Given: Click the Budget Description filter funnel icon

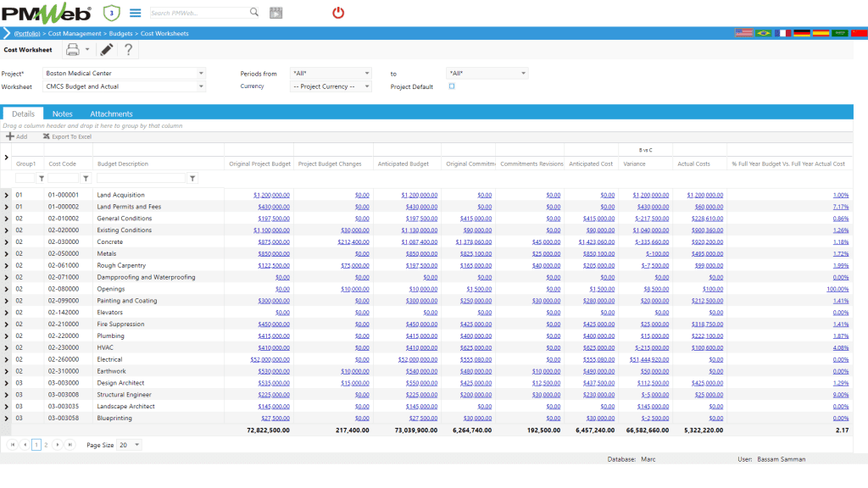Looking at the screenshot, I should [192, 178].
